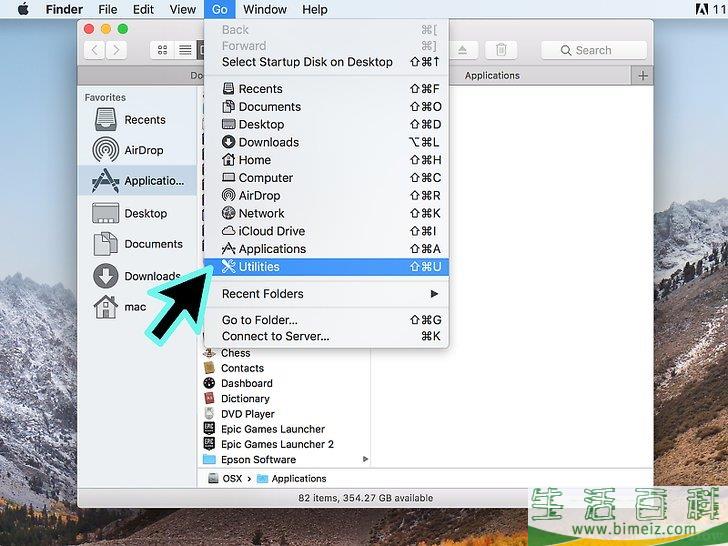Screen dimensions: 728x546
Task: Click the Adobe icon in menu bar
Action: (702, 9)
